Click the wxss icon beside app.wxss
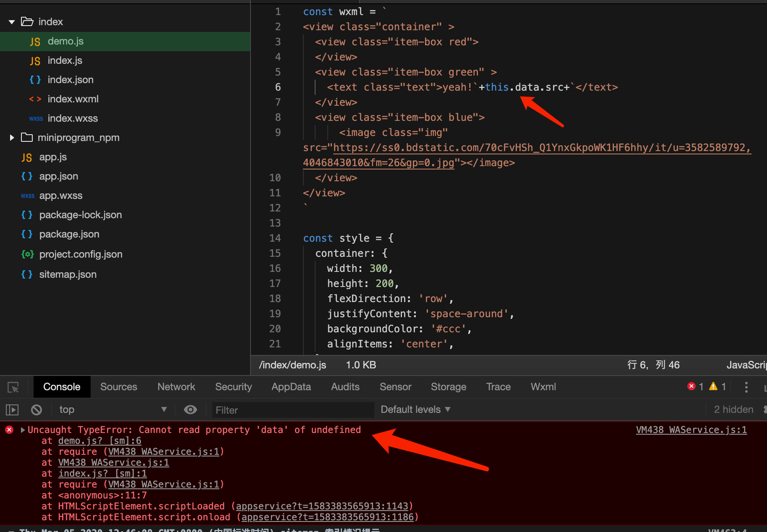Screen dimensions: 767x532 point(28,196)
